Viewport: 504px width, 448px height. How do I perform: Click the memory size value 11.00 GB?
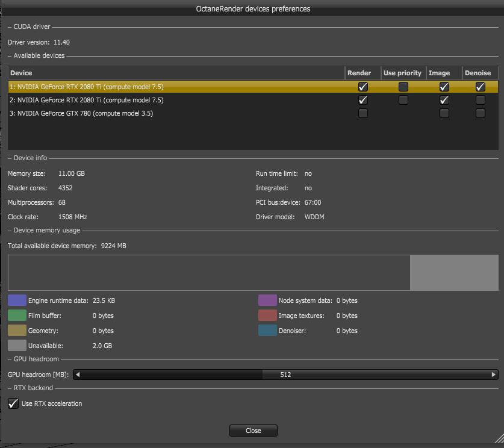[x=72, y=173]
